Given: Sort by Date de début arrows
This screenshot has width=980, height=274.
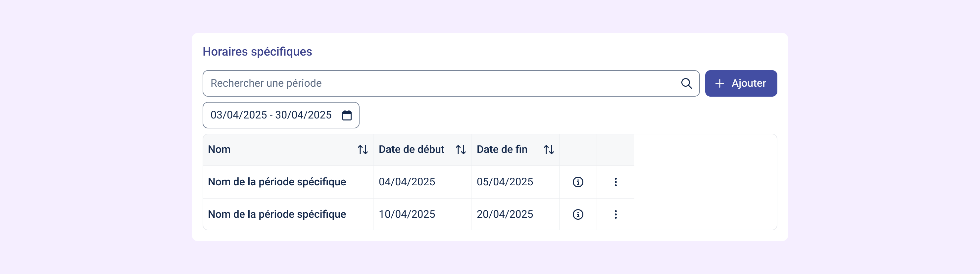Looking at the screenshot, I should pos(460,150).
